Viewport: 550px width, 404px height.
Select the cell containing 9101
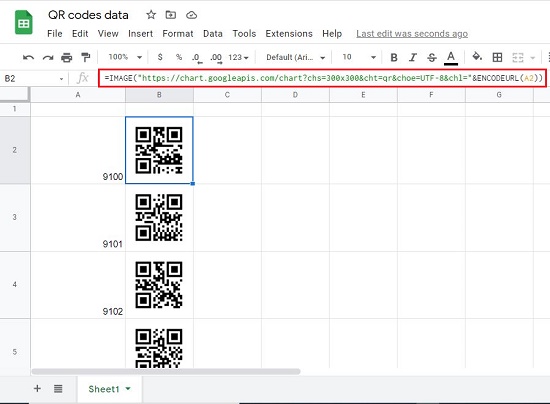(78, 217)
